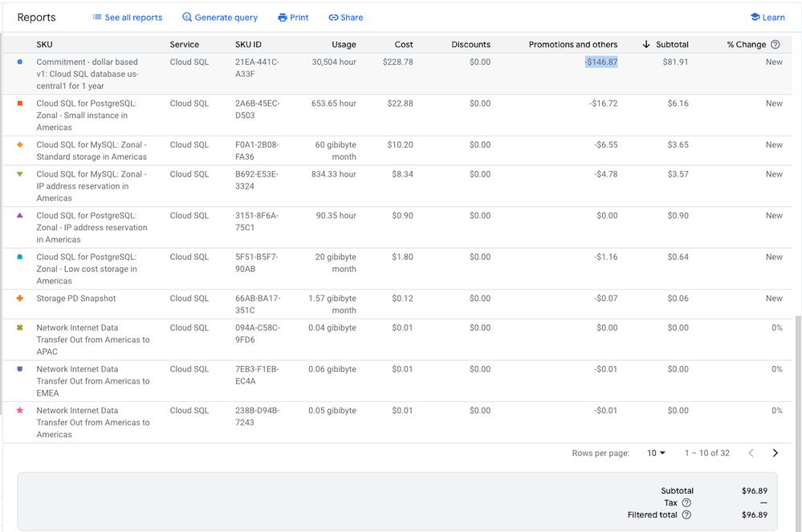Viewport: 802px width, 532px height.
Task: Click the -$16.72 promotions value
Action: point(604,104)
